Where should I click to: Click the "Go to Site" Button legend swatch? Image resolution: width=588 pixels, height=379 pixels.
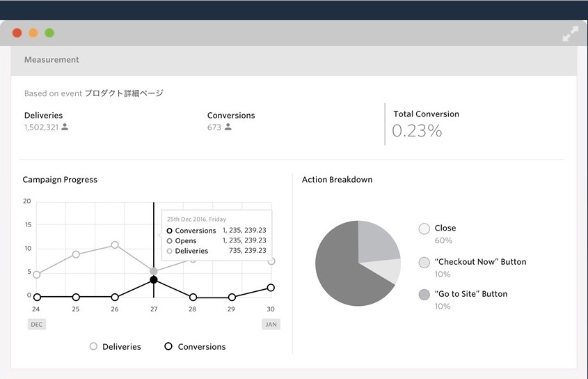(x=424, y=295)
